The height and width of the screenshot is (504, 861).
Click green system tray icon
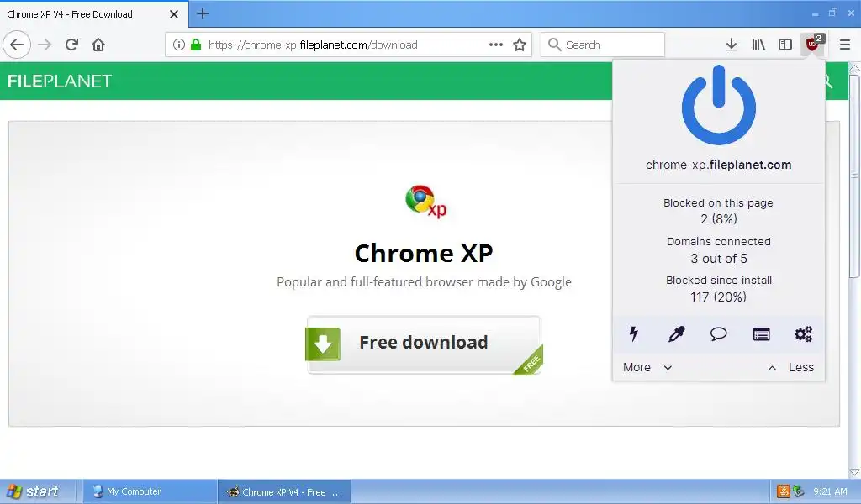(799, 491)
